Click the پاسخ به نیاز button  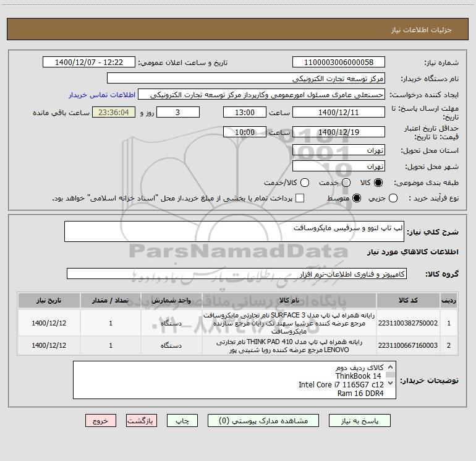point(359,421)
